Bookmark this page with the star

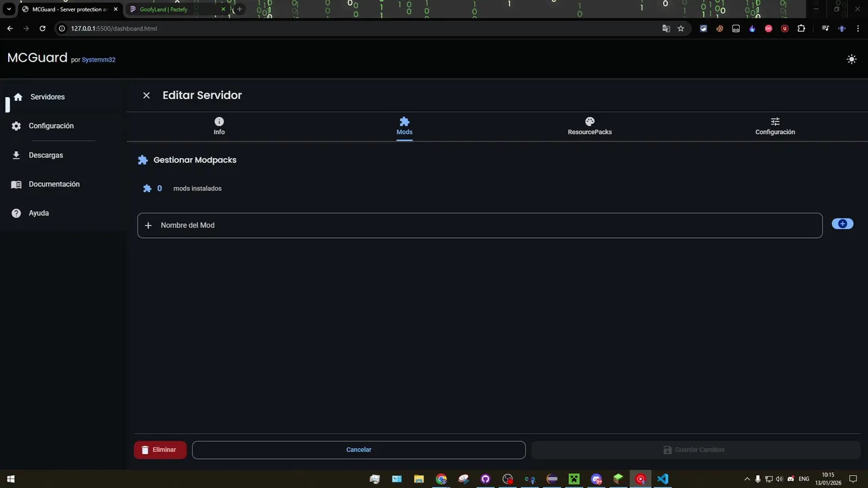pyautogui.click(x=681, y=28)
